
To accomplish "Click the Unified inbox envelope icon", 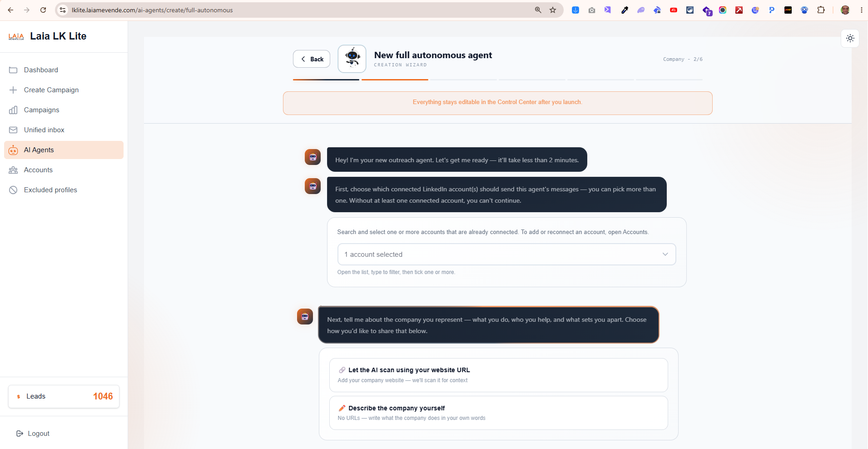I will [13, 130].
